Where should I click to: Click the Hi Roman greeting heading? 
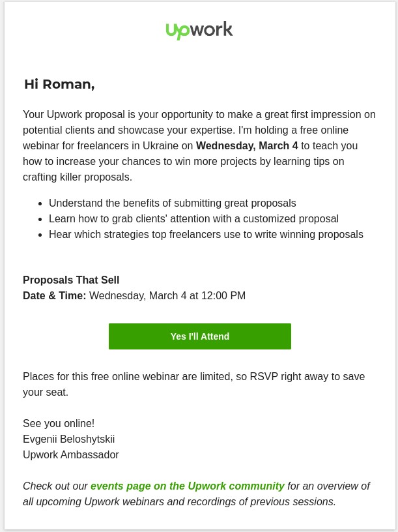59,84
